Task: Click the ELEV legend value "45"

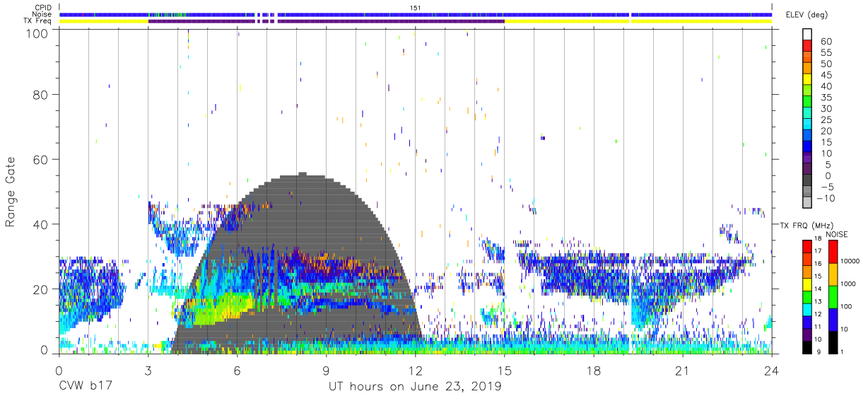Action: (826, 76)
